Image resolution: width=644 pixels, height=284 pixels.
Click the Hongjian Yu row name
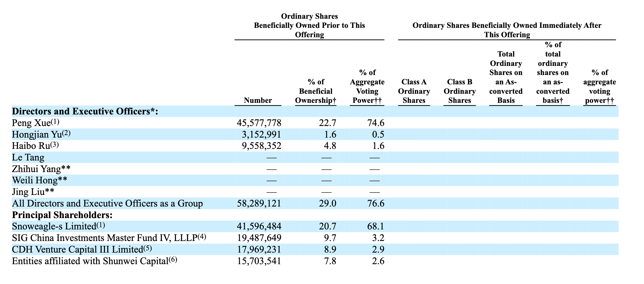[x=41, y=134]
